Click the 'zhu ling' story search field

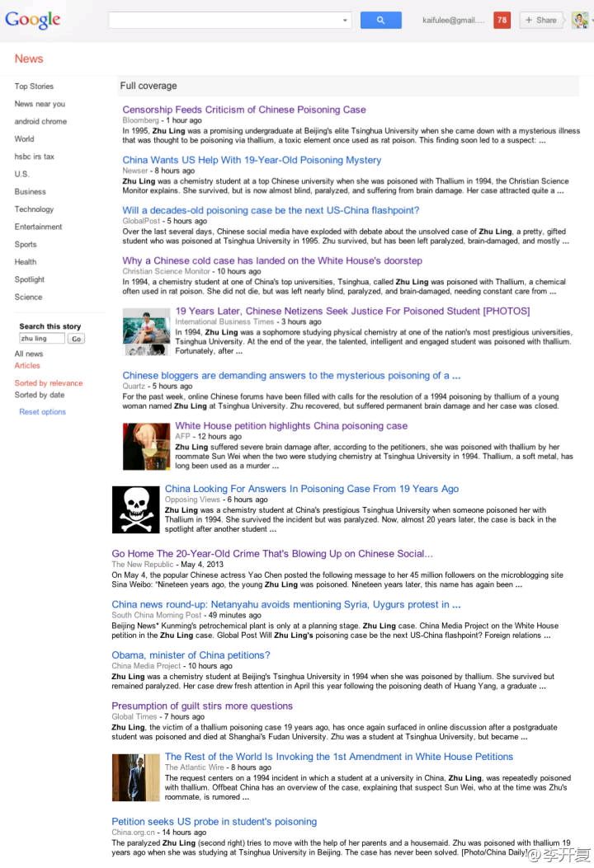coord(42,338)
